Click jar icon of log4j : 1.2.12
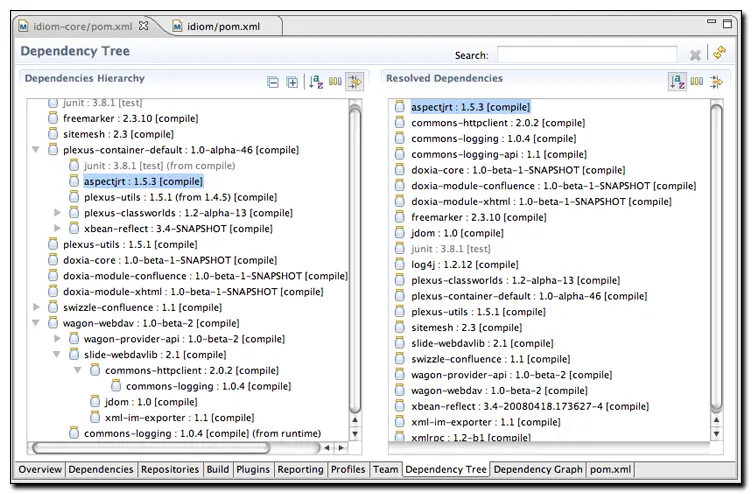752x494 pixels. click(x=399, y=264)
